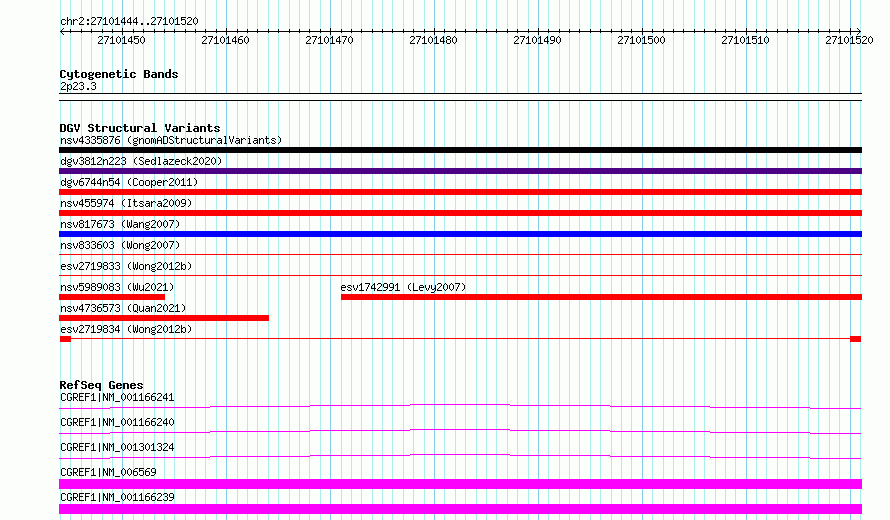Open nsv5989083 Wu2021 label
The height and width of the screenshot is (520, 890).
117,287
